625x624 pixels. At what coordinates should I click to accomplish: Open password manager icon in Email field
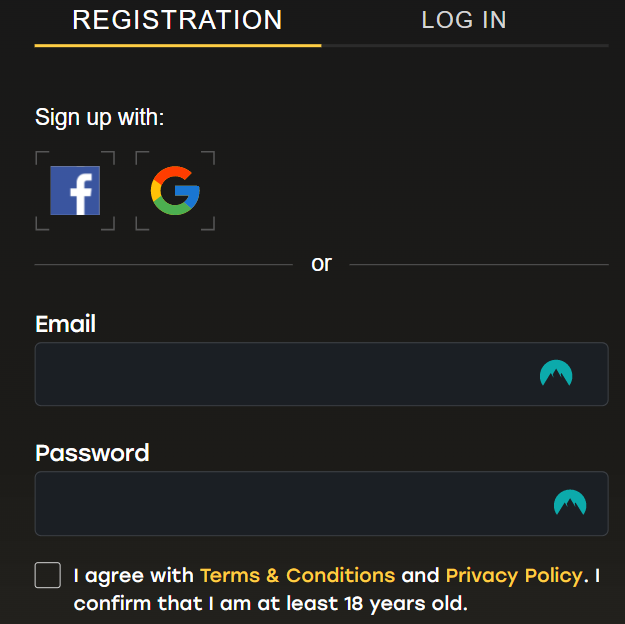pos(556,373)
